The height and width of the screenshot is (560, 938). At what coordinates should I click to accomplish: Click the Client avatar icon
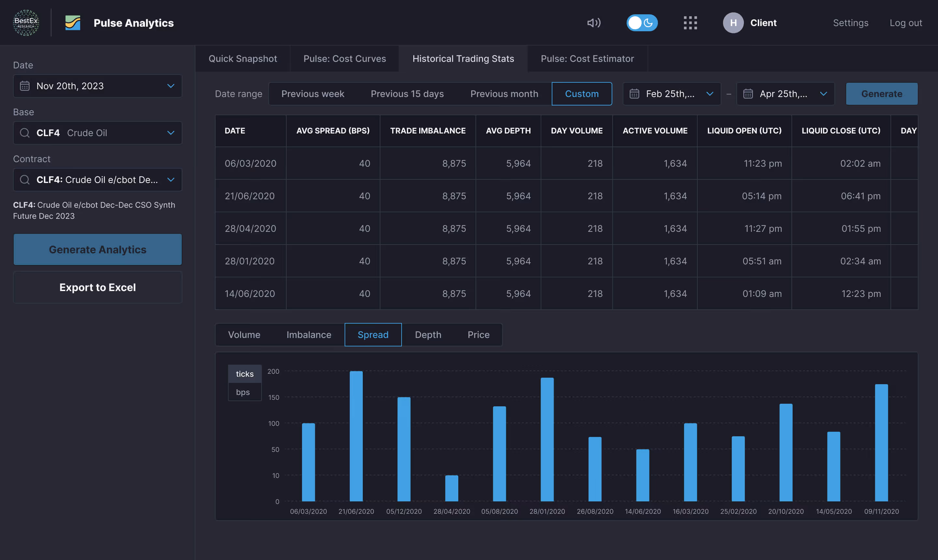(733, 23)
